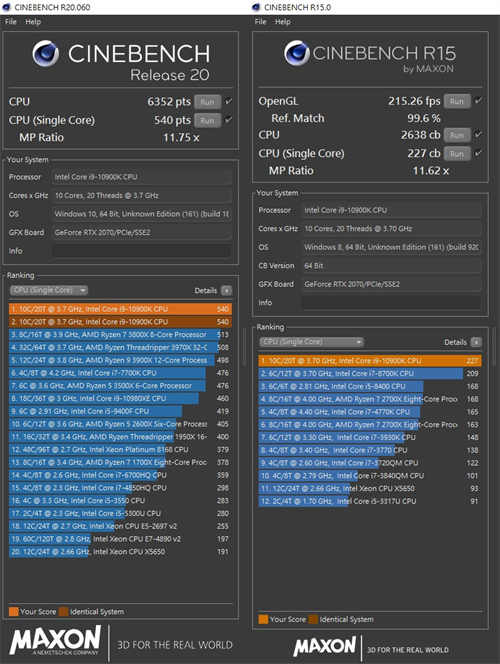Viewport: 500px width, 664px height.
Task: Open the ranking type dropdown in R20
Action: click(x=49, y=290)
